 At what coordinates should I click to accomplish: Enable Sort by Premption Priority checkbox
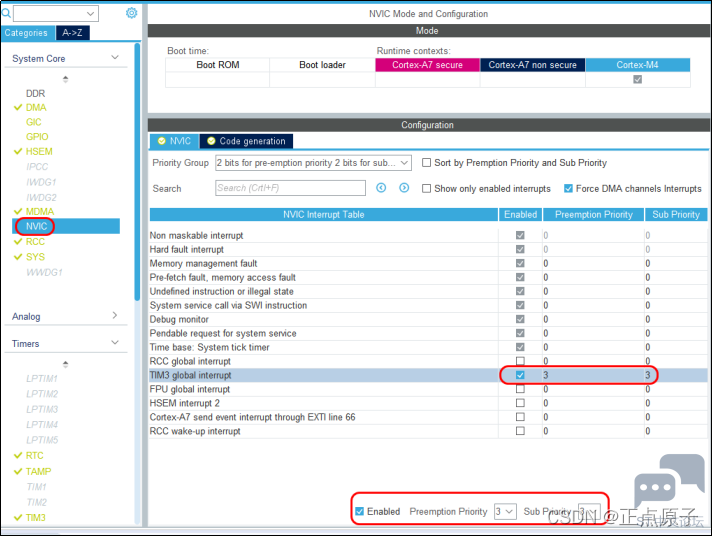[x=426, y=162]
